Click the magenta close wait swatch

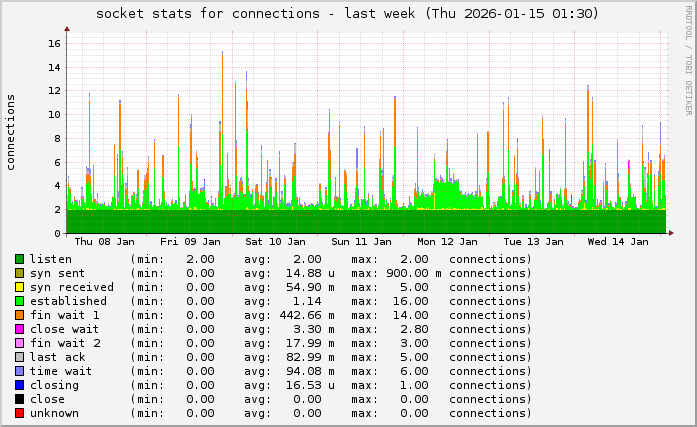(19, 329)
